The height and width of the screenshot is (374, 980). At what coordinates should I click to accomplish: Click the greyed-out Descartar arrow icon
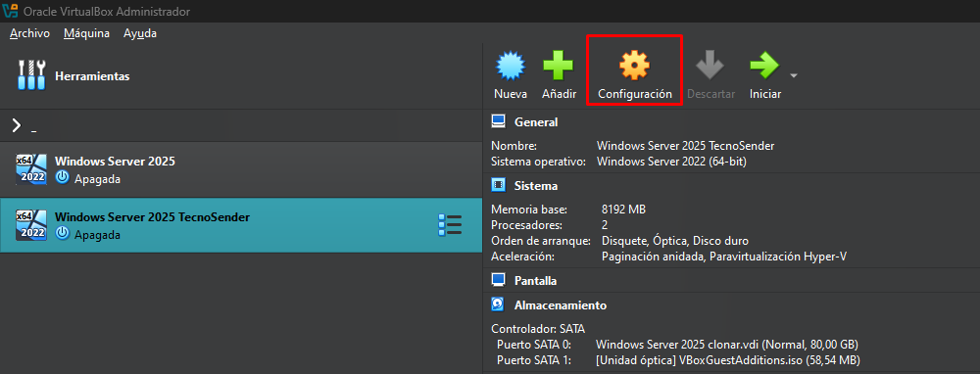[x=710, y=66]
